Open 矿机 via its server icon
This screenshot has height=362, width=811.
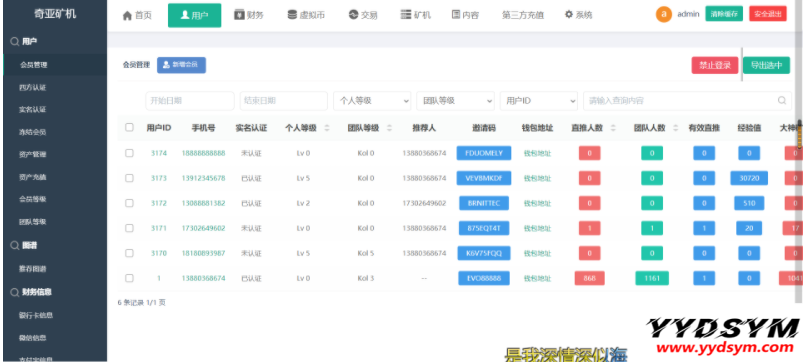407,15
